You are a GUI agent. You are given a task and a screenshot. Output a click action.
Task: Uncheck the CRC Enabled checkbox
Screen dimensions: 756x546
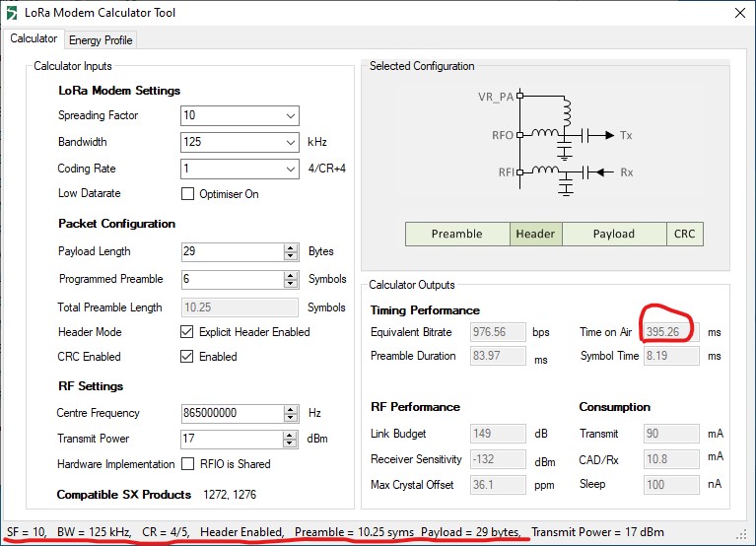pyautogui.click(x=186, y=356)
